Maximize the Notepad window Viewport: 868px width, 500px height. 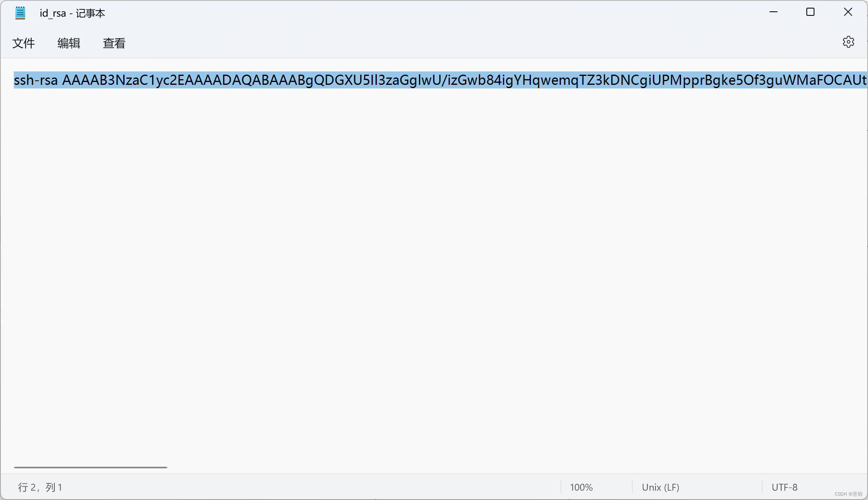point(810,12)
